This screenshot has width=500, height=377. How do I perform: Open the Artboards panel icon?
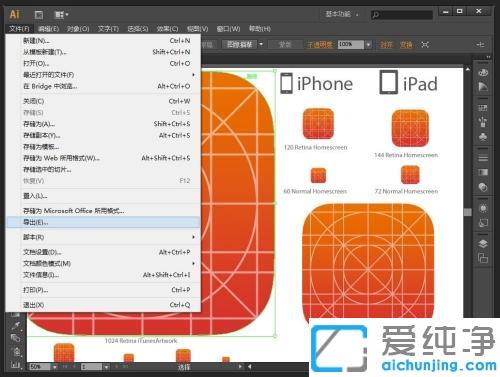point(483,258)
